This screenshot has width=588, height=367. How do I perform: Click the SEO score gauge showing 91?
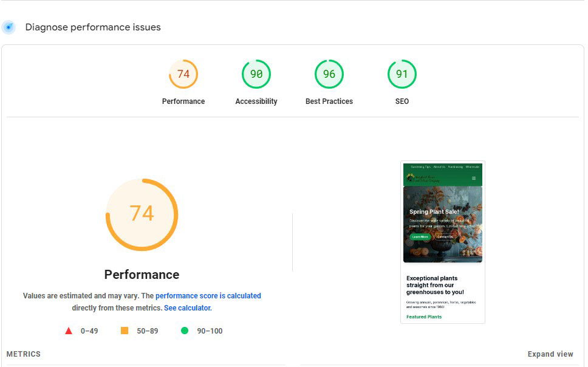click(402, 74)
